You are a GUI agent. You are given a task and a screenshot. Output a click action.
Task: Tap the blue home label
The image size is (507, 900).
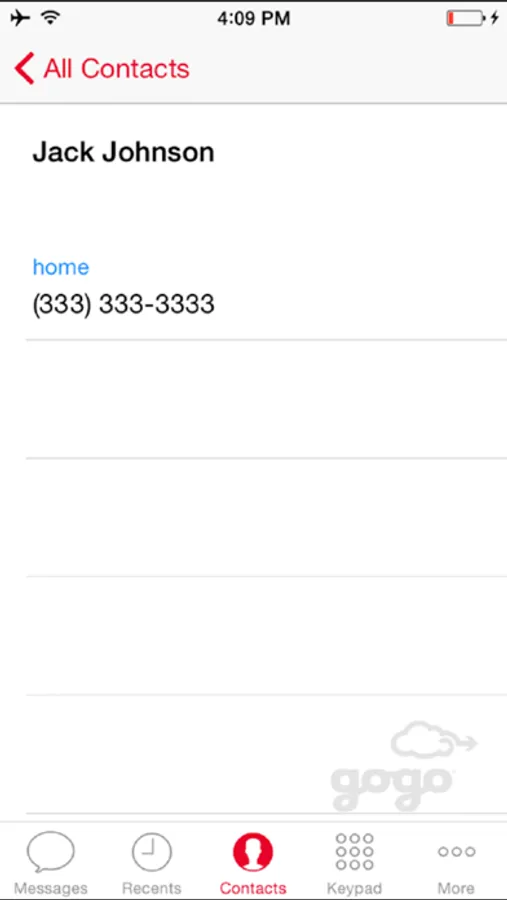(61, 267)
